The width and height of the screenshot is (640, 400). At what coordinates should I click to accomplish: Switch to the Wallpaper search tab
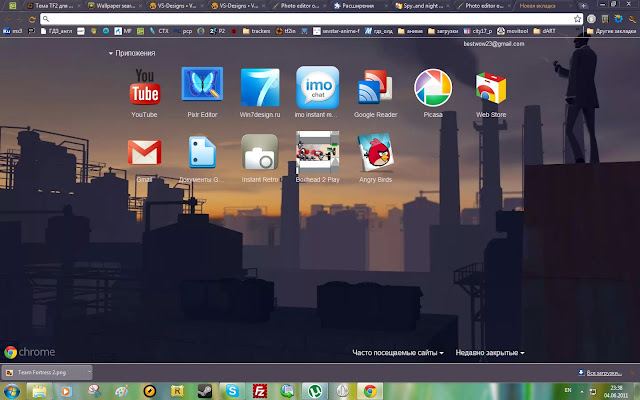(x=113, y=6)
